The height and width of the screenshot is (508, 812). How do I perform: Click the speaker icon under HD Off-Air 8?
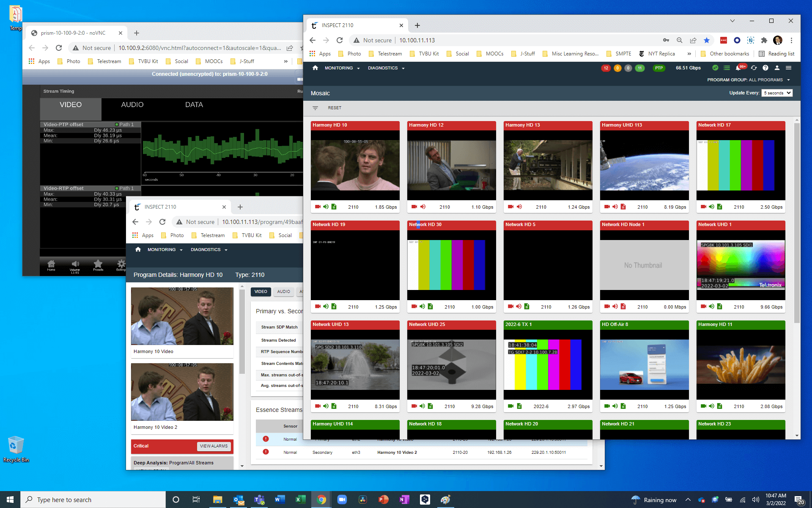click(615, 406)
